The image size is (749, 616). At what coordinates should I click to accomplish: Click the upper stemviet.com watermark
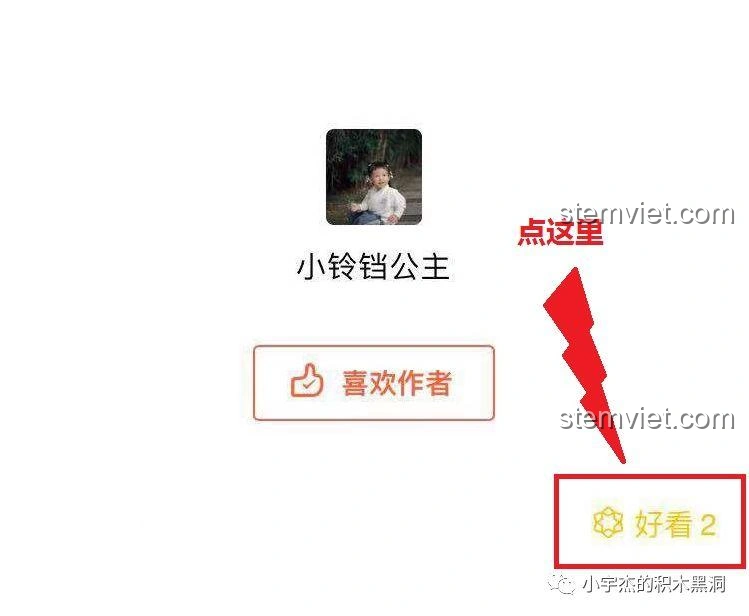(646, 214)
